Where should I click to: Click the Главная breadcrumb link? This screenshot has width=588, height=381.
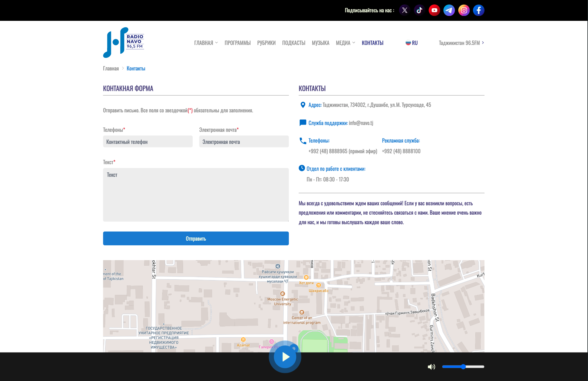click(x=111, y=69)
